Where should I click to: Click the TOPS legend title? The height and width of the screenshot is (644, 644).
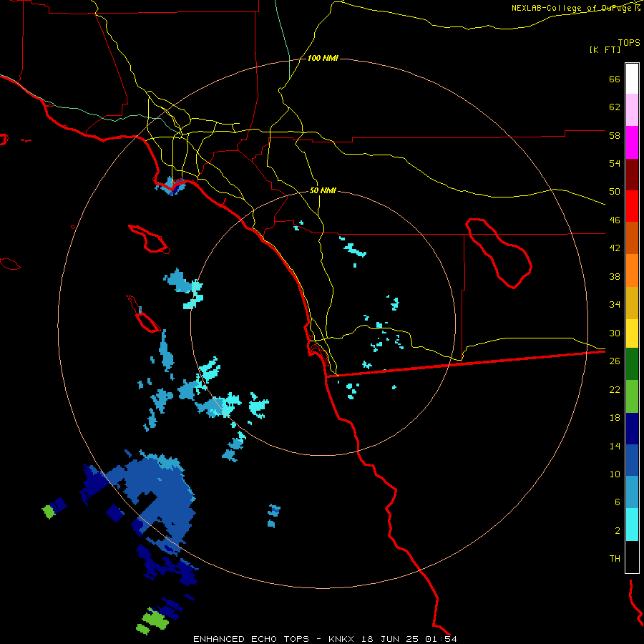629,42
